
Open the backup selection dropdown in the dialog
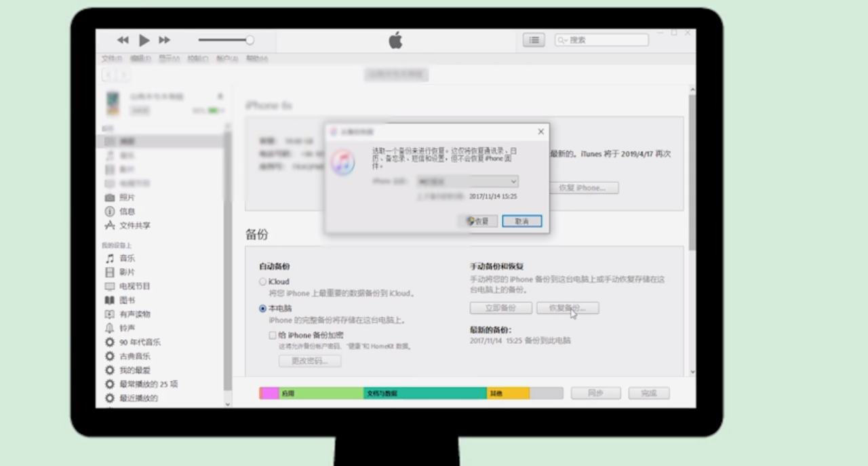point(468,181)
